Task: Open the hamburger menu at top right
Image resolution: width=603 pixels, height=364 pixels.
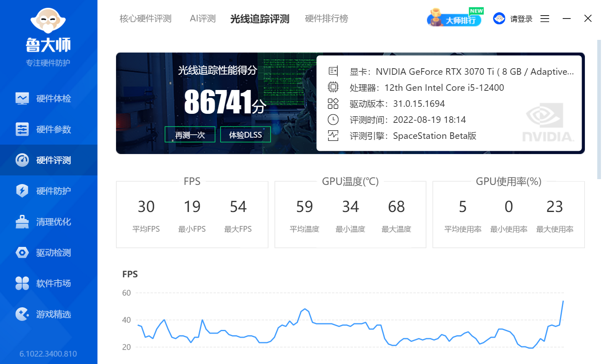Action: pyautogui.click(x=545, y=18)
